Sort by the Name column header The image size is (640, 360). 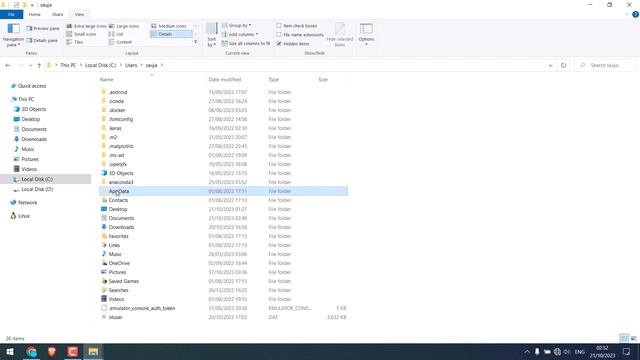(152, 80)
